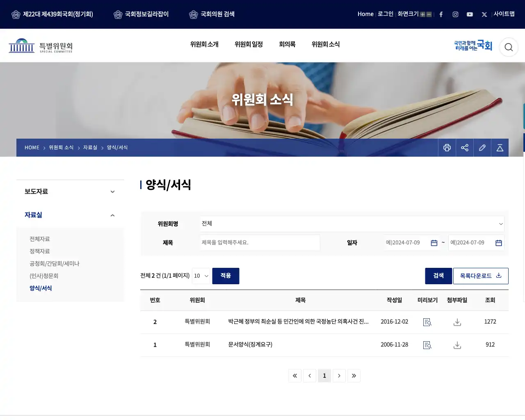Click the share icon in breadcrumb bar

pos(465,148)
